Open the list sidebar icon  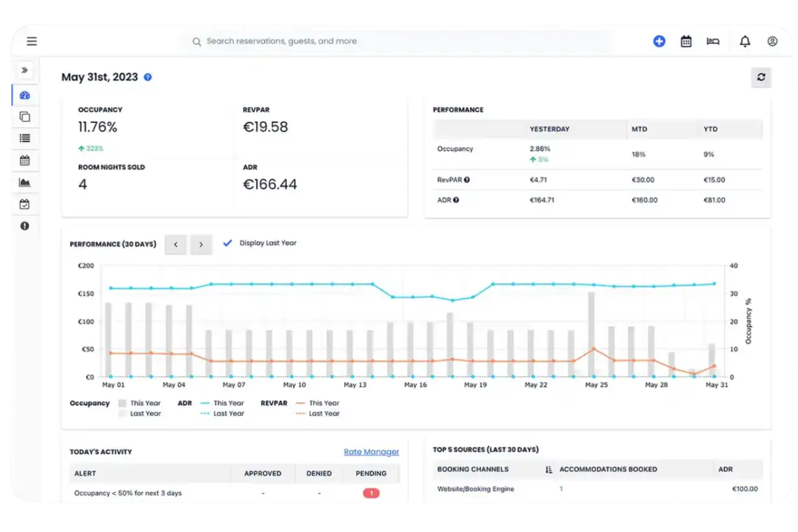click(x=25, y=138)
